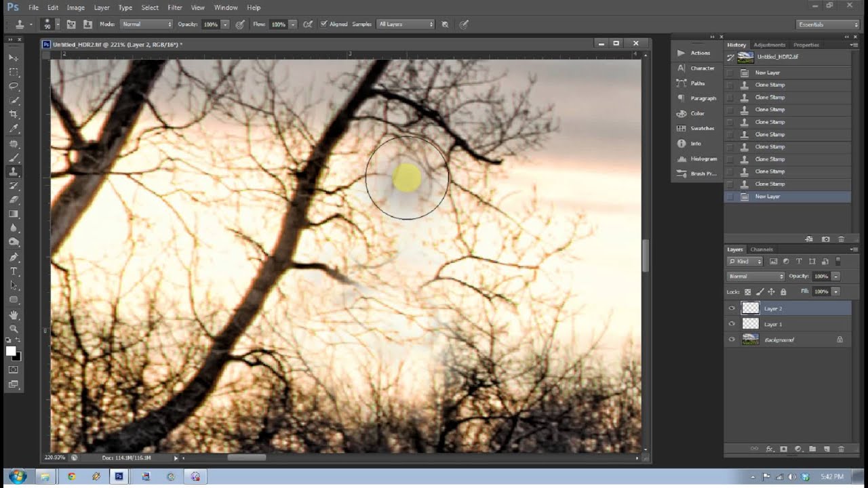
Task: Select the Rectangle shape tool
Action: click(x=14, y=300)
